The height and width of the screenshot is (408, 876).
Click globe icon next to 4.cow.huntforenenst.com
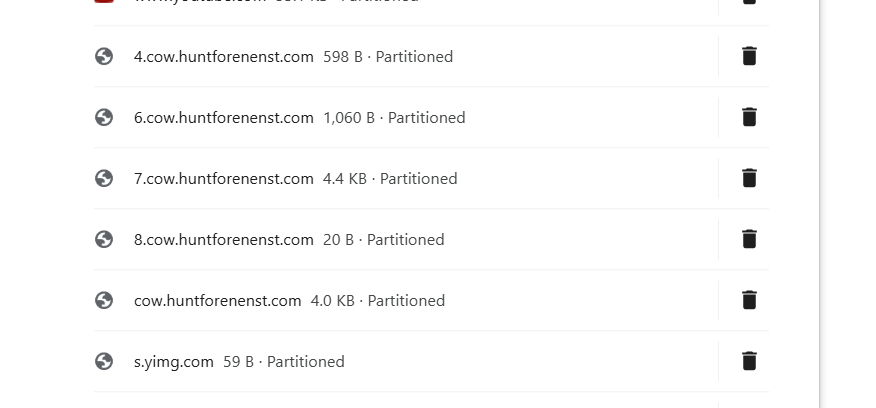tap(104, 56)
